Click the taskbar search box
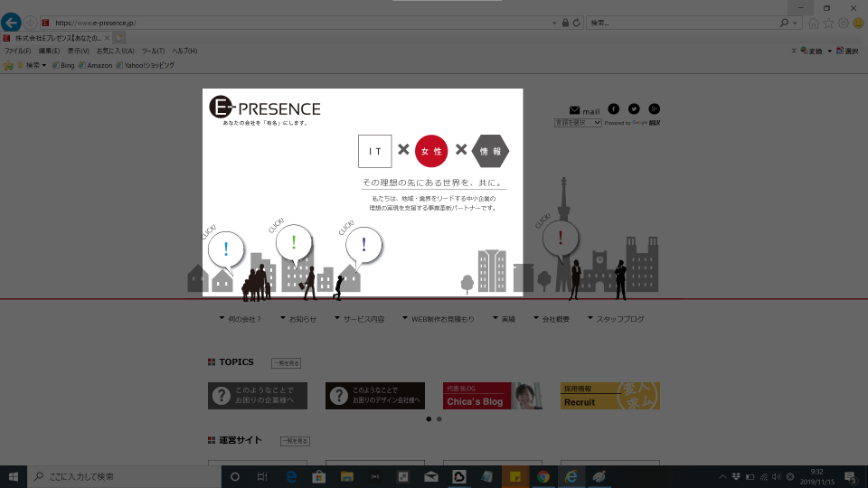Image resolution: width=868 pixels, height=488 pixels. pos(124,476)
